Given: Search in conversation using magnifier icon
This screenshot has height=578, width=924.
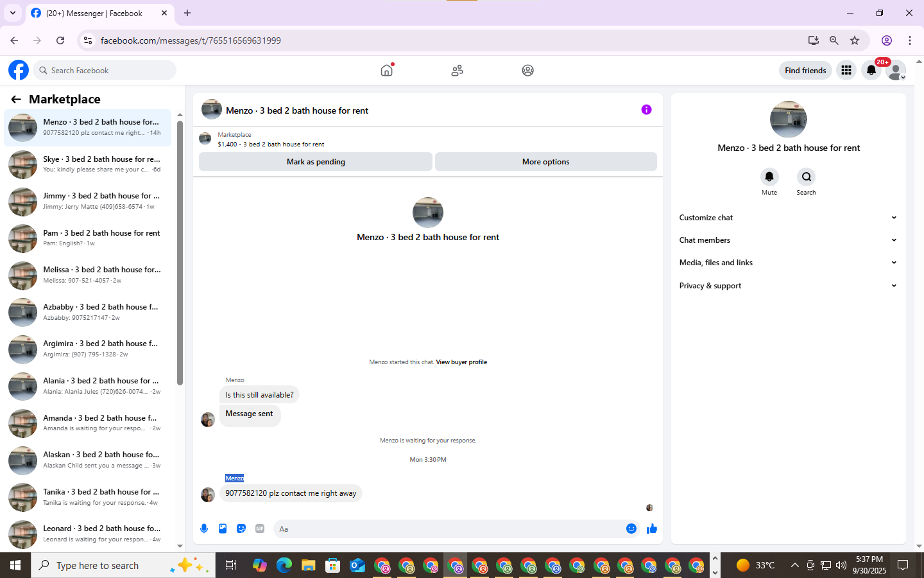Looking at the screenshot, I should [806, 177].
